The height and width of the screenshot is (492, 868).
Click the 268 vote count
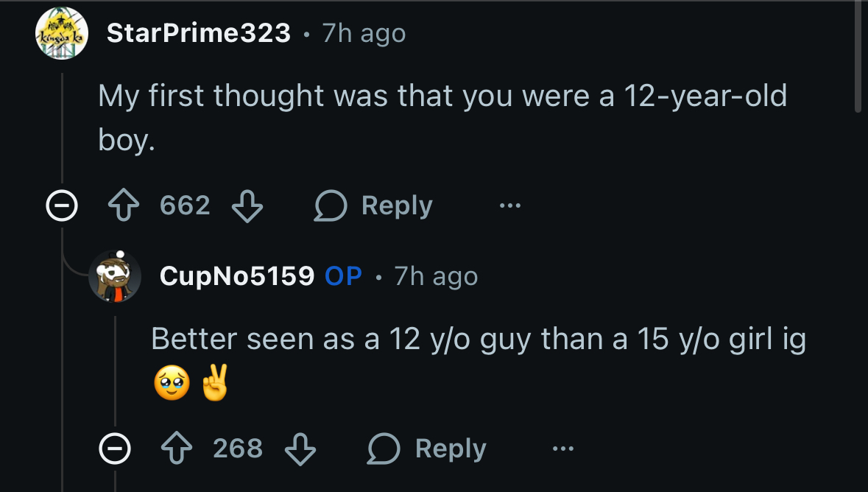point(238,448)
